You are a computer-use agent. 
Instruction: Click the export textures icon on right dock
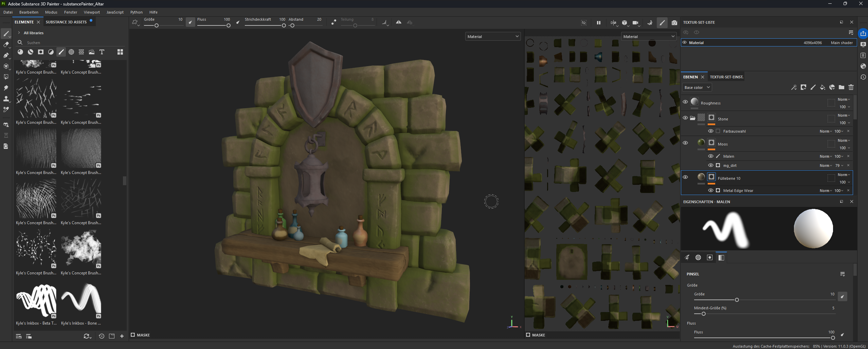(x=863, y=34)
